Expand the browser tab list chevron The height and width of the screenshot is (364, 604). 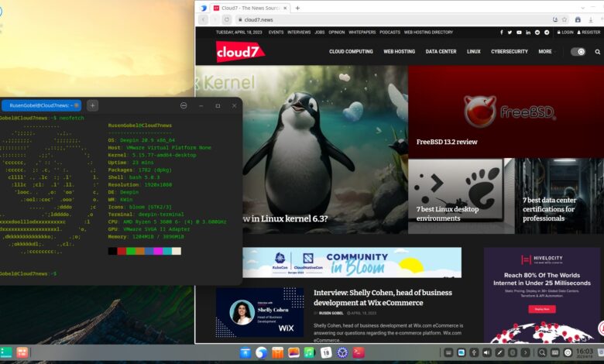(x=582, y=8)
